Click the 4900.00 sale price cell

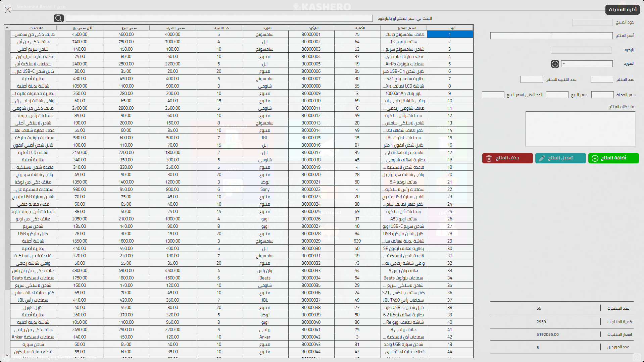[x=126, y=271]
